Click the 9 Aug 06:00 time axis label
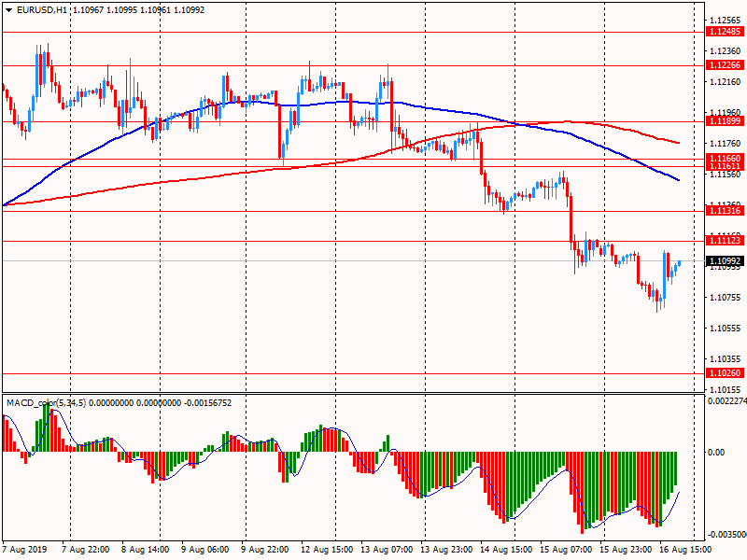 click(204, 550)
